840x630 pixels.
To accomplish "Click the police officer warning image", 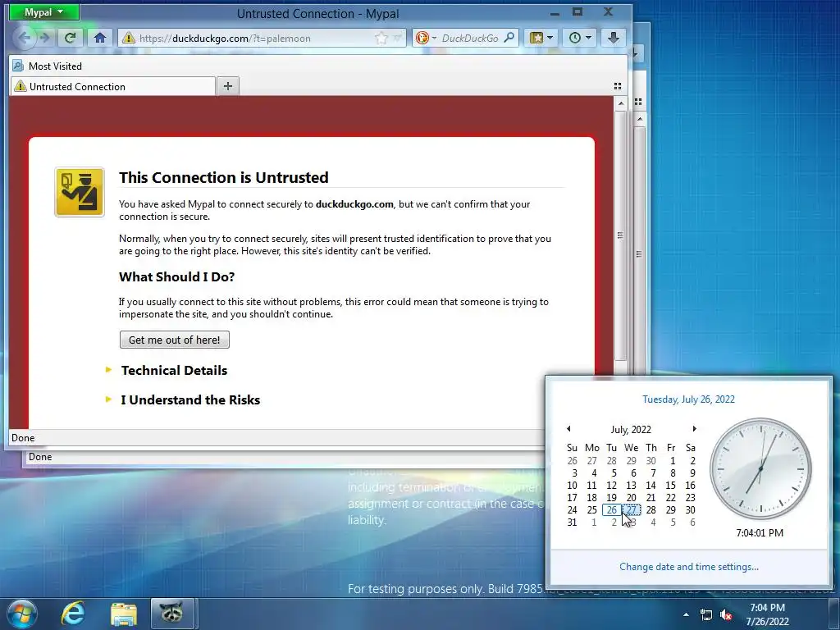I will click(x=80, y=192).
